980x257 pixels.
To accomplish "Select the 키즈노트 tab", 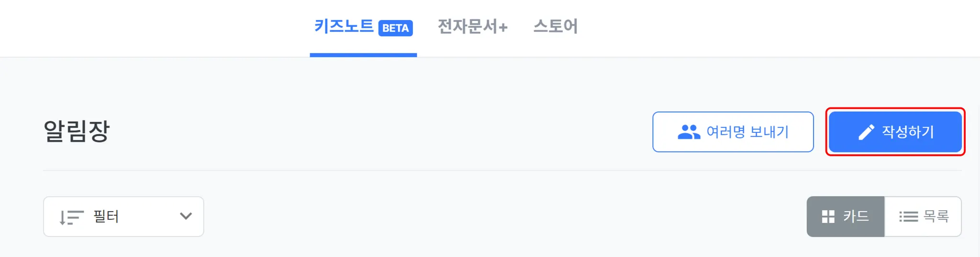I will pos(344,26).
